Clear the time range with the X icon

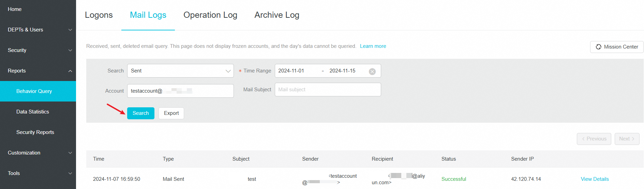coord(372,71)
